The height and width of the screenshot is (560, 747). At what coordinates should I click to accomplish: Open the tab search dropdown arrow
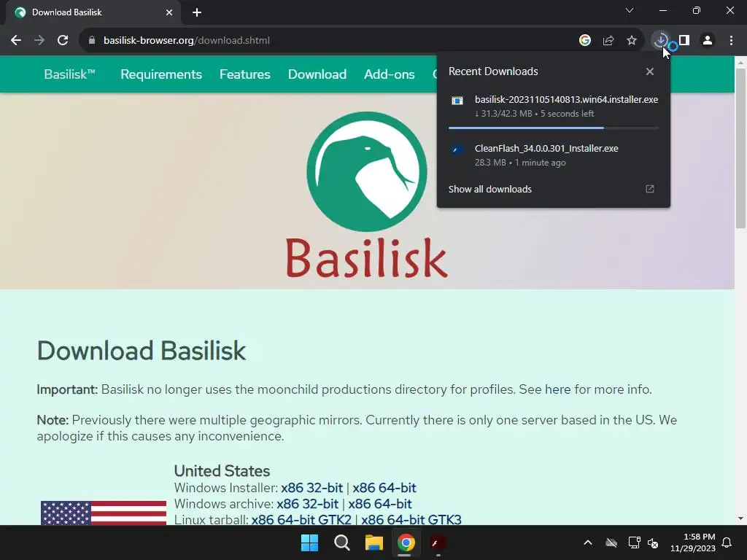pyautogui.click(x=630, y=10)
